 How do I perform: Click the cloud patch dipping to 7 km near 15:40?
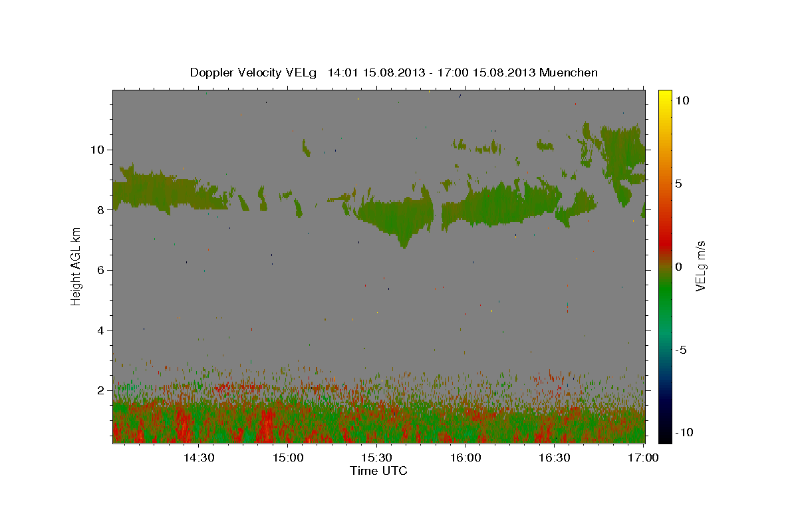pyautogui.click(x=397, y=218)
